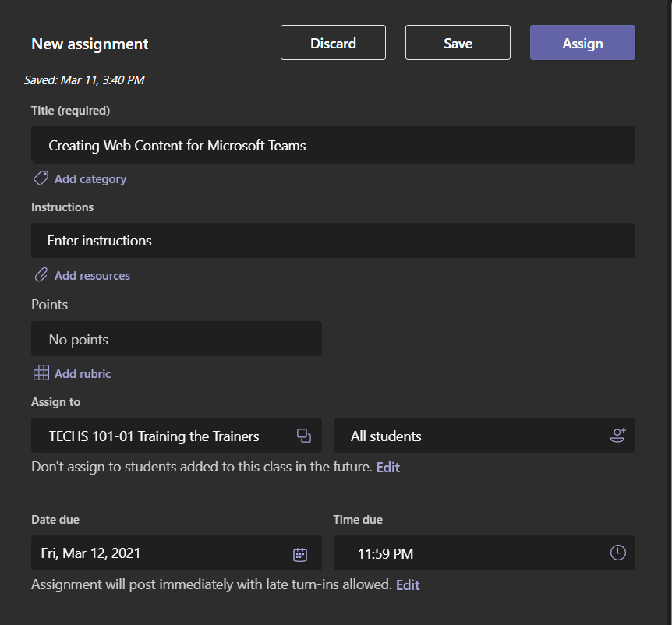The width and height of the screenshot is (672, 625).
Task: Click the class picker icon in the TECHS 101-01 field
Action: coord(304,436)
